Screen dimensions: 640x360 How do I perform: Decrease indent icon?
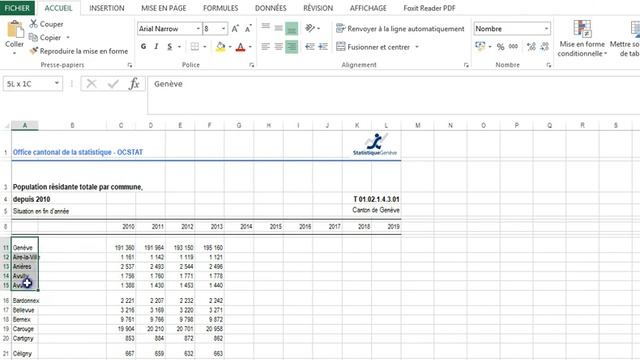pos(310,47)
